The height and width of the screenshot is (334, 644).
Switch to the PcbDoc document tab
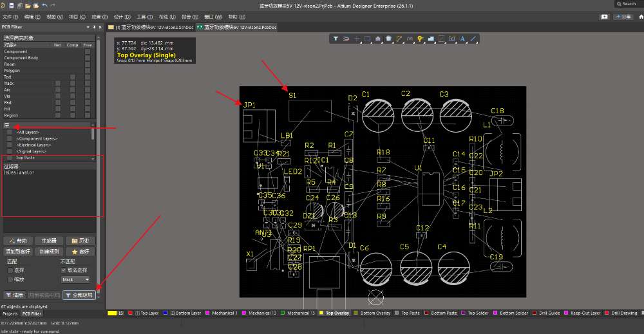(237, 27)
